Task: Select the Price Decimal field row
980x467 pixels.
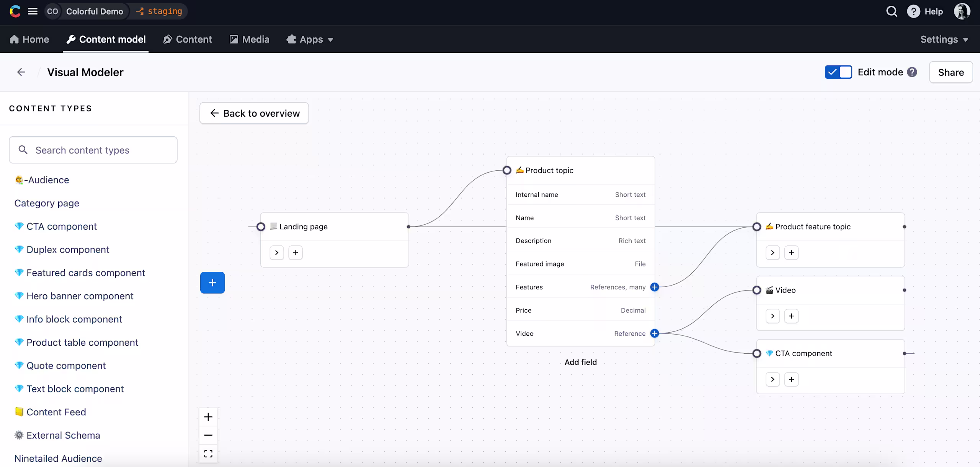Action: point(581,310)
